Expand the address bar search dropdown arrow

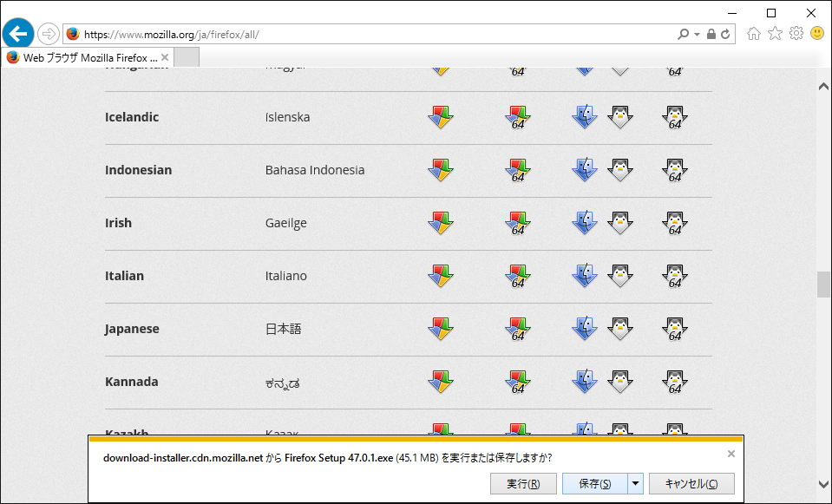click(697, 35)
